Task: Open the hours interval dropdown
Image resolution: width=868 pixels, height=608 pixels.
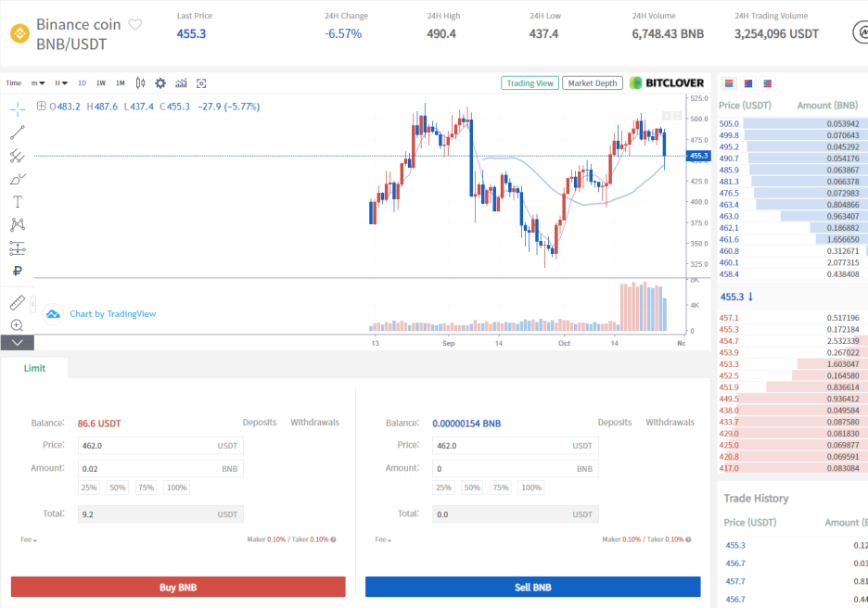Action: pyautogui.click(x=61, y=83)
